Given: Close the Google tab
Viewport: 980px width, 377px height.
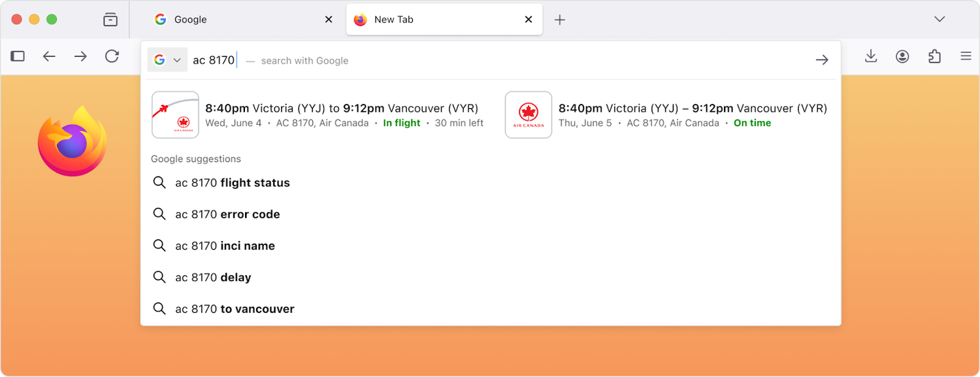Looking at the screenshot, I should point(329,20).
